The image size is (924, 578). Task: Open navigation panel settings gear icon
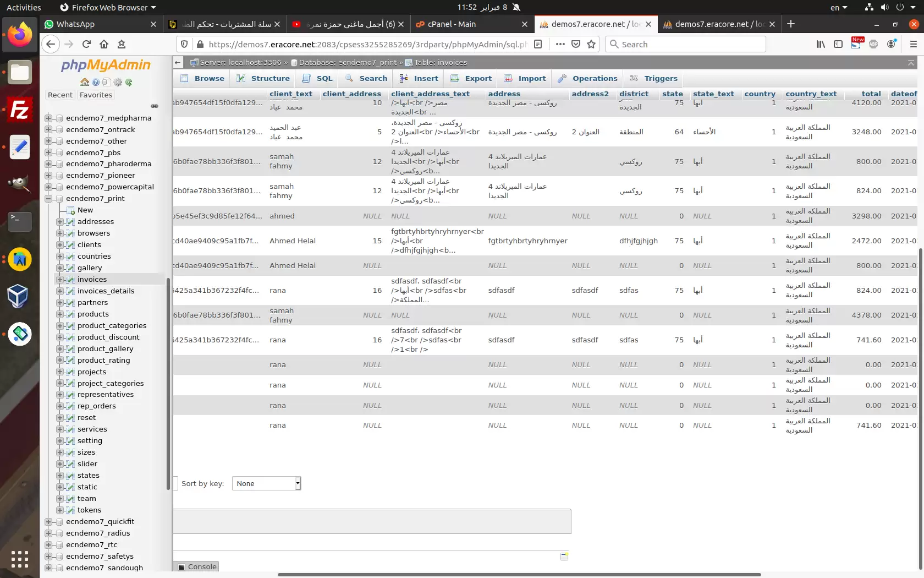click(x=118, y=83)
